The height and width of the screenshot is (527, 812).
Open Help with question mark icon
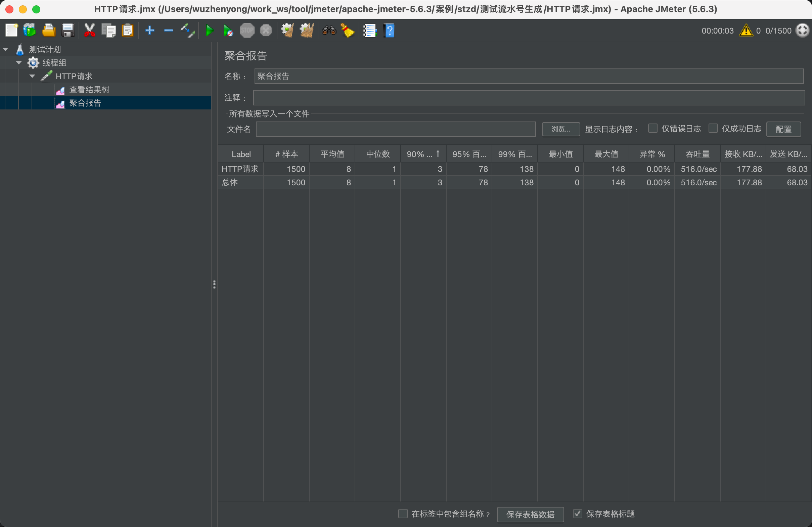pos(389,30)
